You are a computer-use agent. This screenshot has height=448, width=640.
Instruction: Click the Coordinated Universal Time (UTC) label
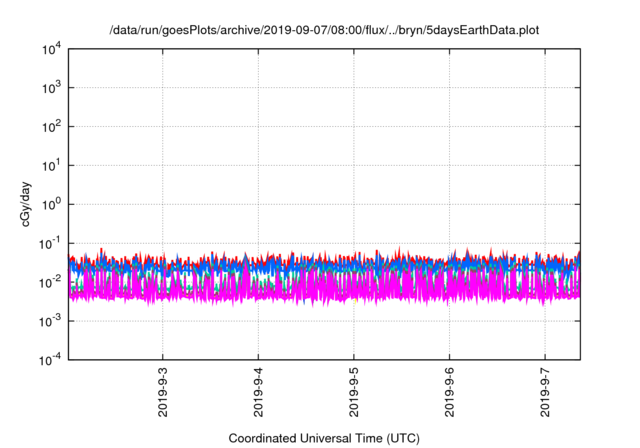coord(324,438)
